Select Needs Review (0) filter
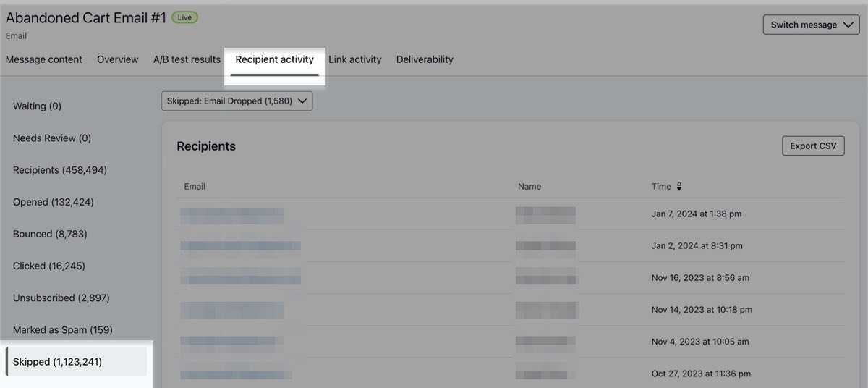Viewport: 868px width, 388px height. click(x=52, y=138)
